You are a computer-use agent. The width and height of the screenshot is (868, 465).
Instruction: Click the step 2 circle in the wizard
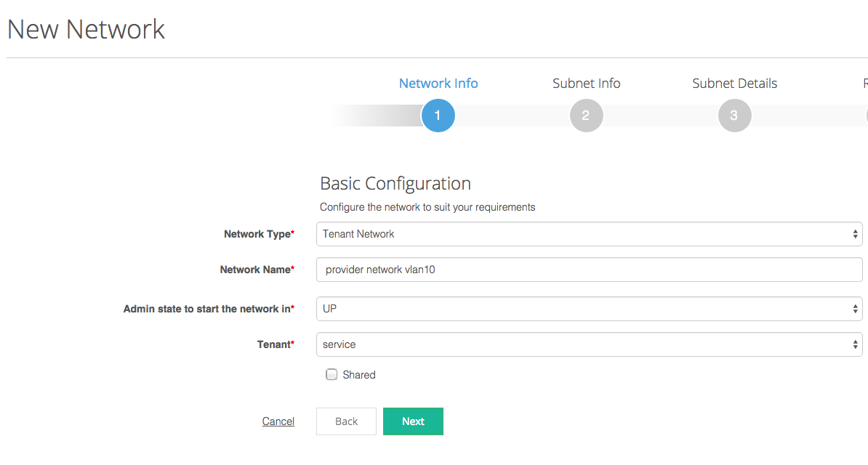point(586,116)
